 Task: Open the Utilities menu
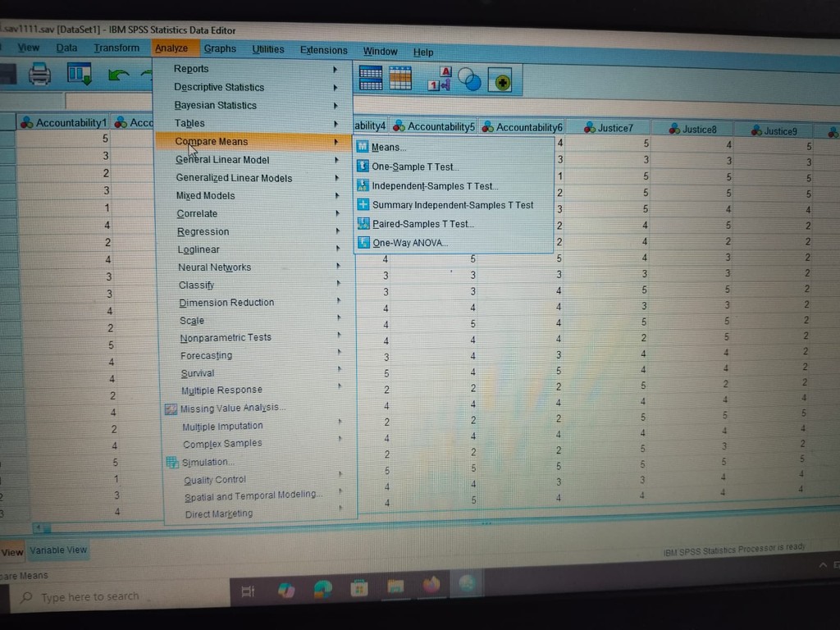click(x=268, y=49)
